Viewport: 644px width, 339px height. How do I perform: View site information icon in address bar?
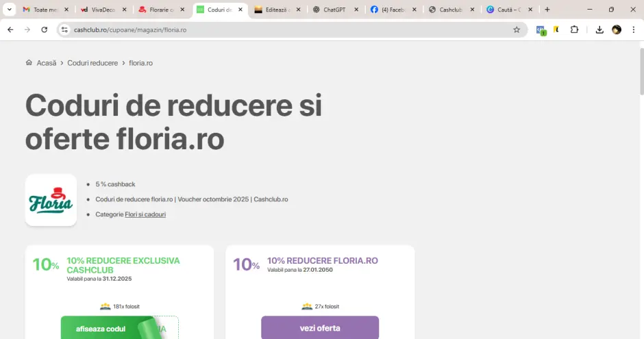coord(64,29)
